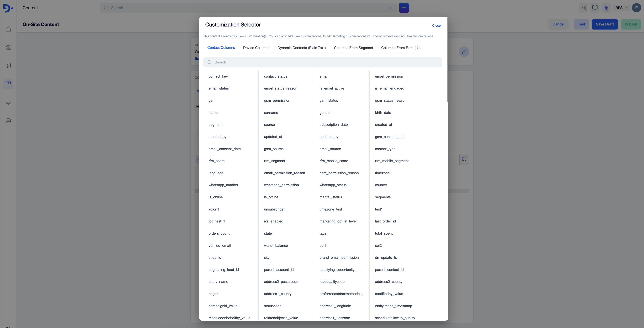This screenshot has height=328, width=644.
Task: Select the gender column
Action: point(325,113)
